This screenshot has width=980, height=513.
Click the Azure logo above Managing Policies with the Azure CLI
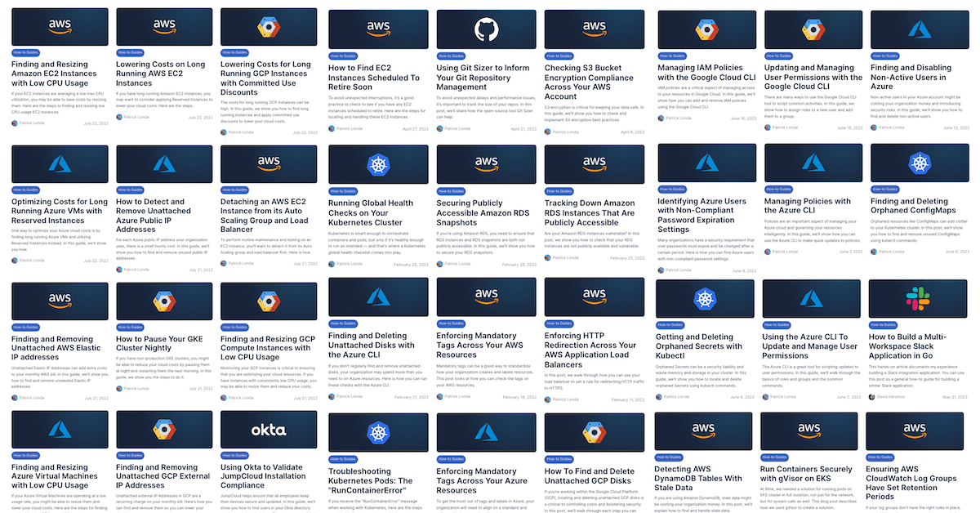pos(813,163)
